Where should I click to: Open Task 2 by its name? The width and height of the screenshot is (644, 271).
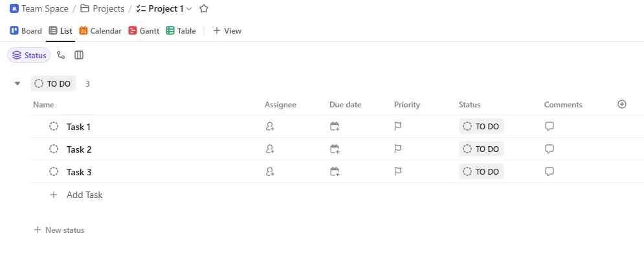click(x=79, y=149)
